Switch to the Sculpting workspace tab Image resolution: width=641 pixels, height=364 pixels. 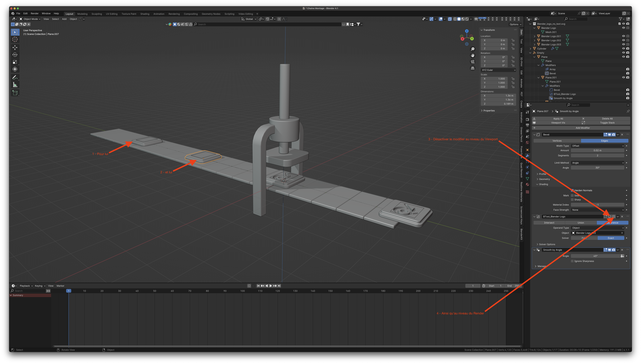(x=97, y=14)
